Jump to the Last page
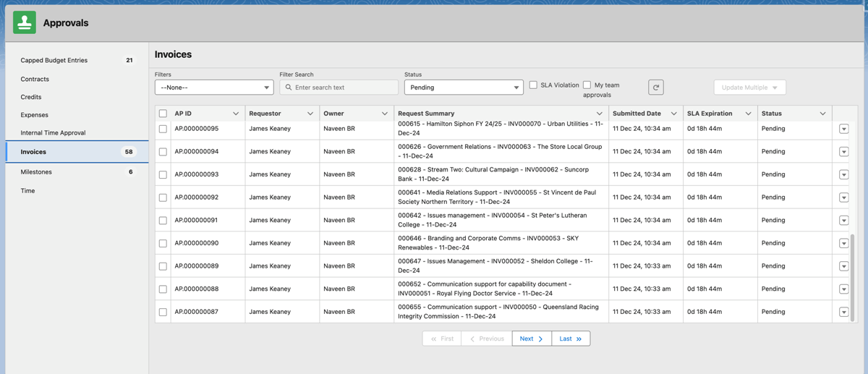Screen dimensions: 868x374 click(x=571, y=339)
